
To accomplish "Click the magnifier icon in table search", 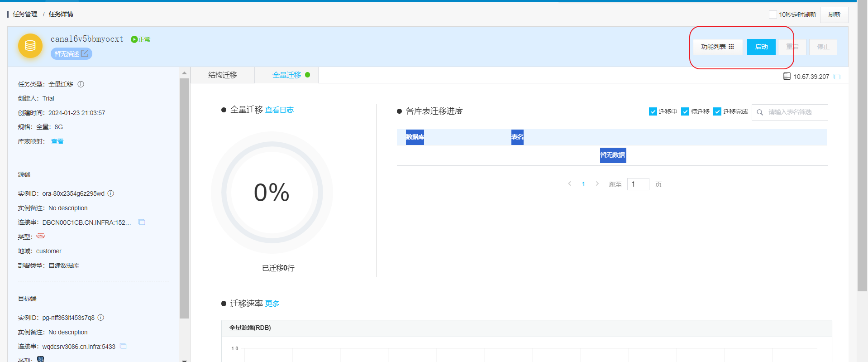I will pos(760,112).
